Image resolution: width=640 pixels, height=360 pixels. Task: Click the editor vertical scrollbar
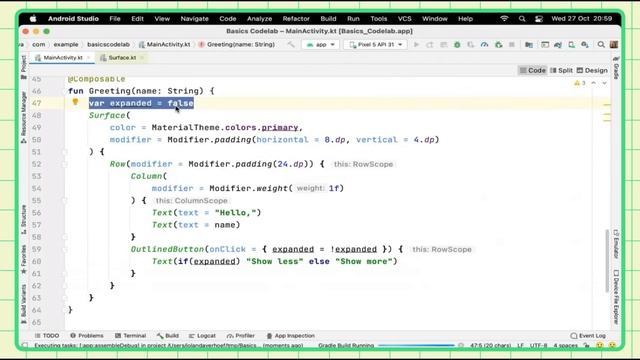click(x=608, y=261)
